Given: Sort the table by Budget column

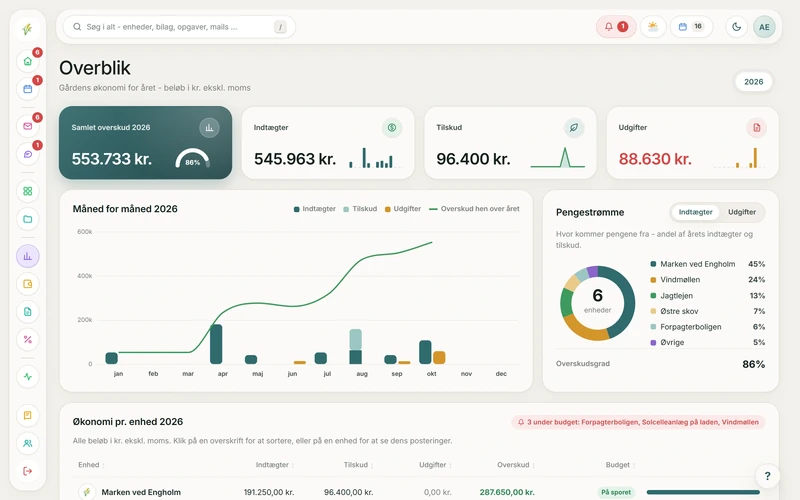Looking at the screenshot, I should 620,465.
